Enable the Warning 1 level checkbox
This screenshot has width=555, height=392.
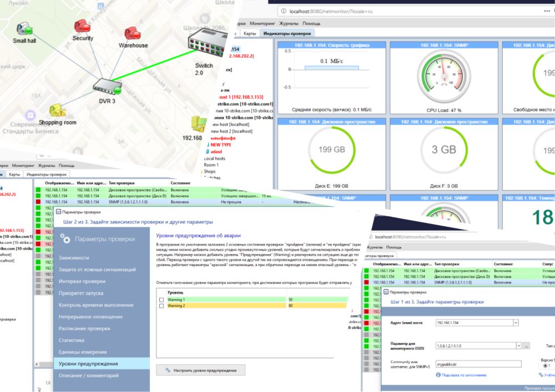coord(162,299)
